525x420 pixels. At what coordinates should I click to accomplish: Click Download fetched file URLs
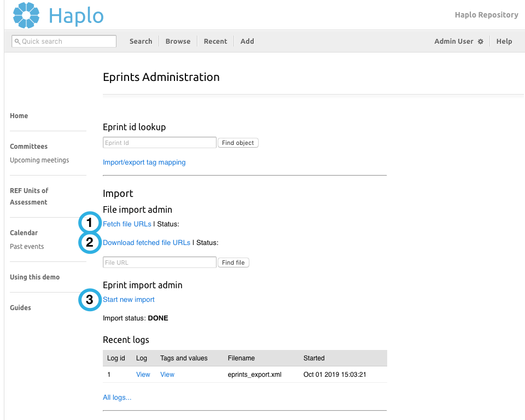[x=147, y=242]
